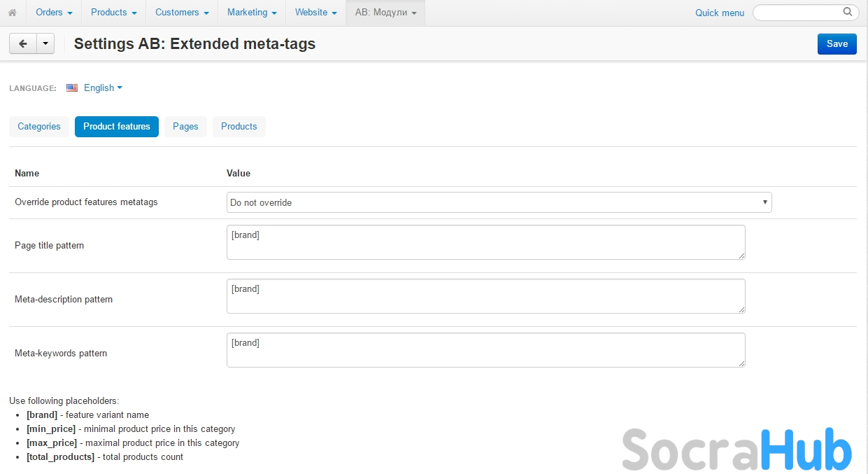Viewport: 868px width, 474px height.
Task: Click the Quick menu link
Action: click(719, 13)
